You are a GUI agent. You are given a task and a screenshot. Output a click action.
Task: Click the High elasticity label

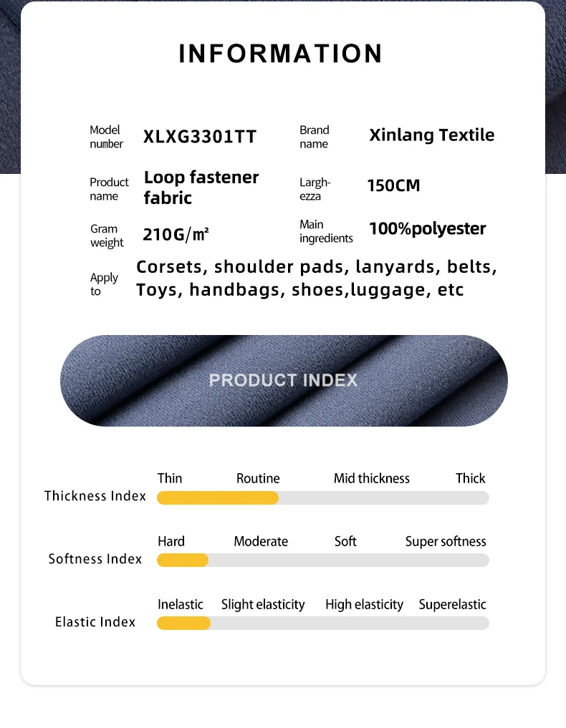click(x=364, y=604)
